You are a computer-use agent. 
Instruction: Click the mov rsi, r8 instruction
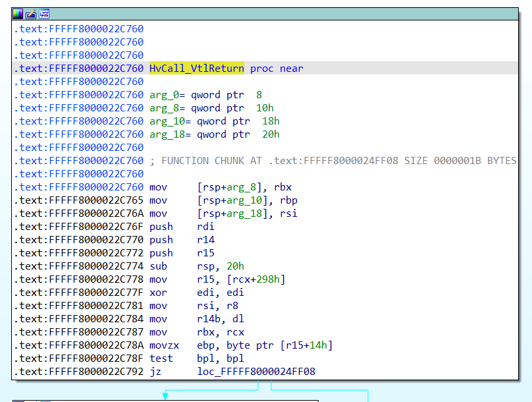pos(194,306)
